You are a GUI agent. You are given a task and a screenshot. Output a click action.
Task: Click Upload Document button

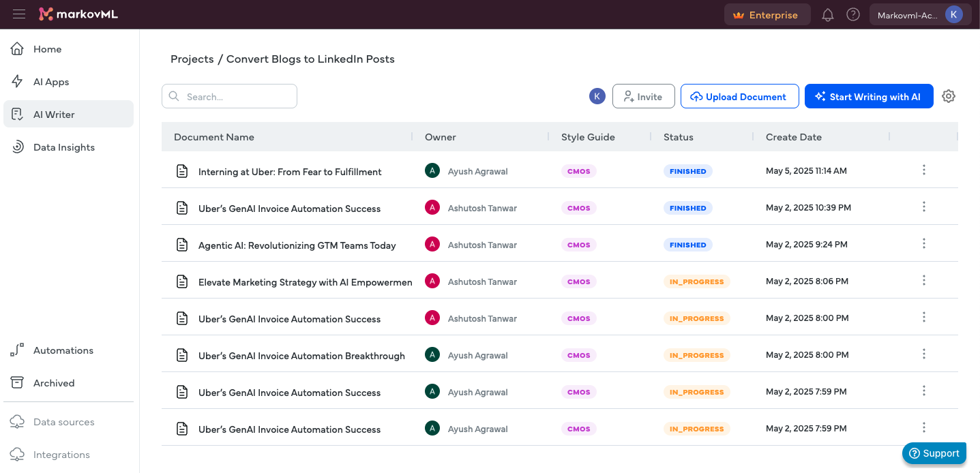pos(739,96)
